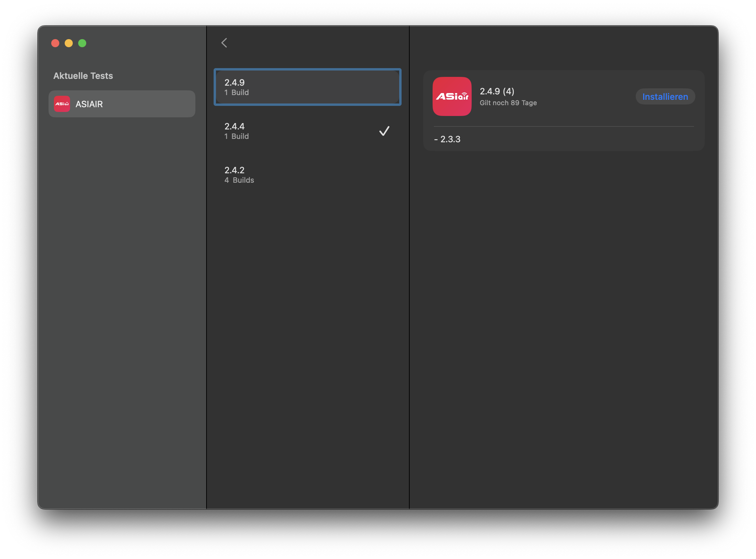The width and height of the screenshot is (756, 559).
Task: Click the ASIAIR name text in sidebar
Action: pyautogui.click(x=89, y=104)
